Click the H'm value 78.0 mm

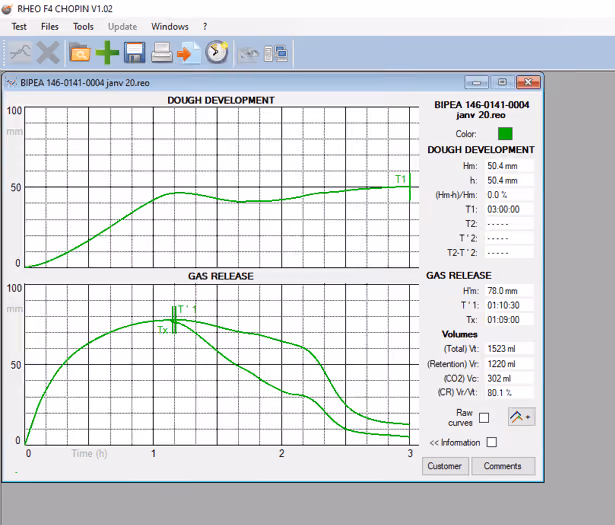pos(509,291)
